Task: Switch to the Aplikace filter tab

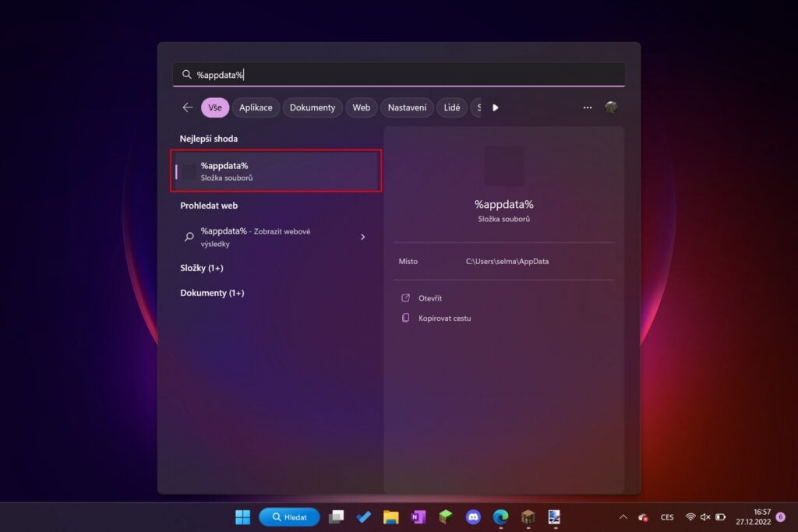Action: pos(256,107)
